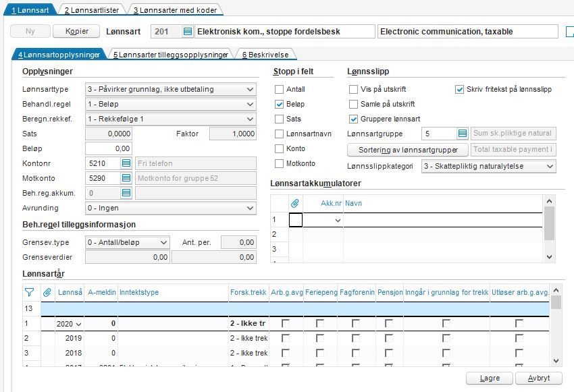Toggle Feriepeng checkbox for year 2019
This screenshot has height=392, width=574.
(x=320, y=338)
